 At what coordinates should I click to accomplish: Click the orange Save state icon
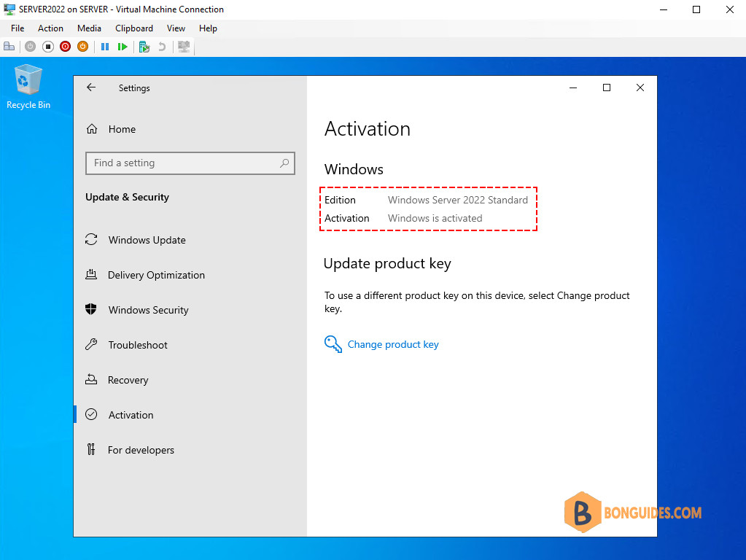(83, 47)
